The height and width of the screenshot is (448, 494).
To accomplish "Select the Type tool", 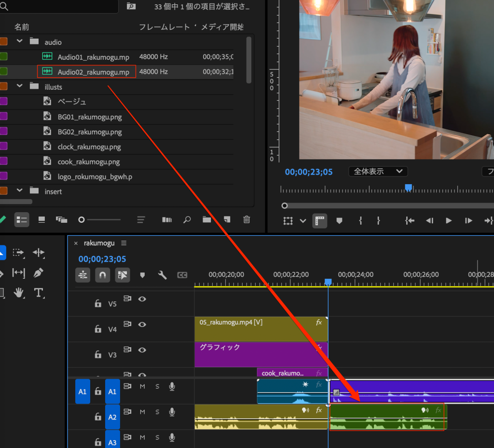I will click(x=39, y=293).
